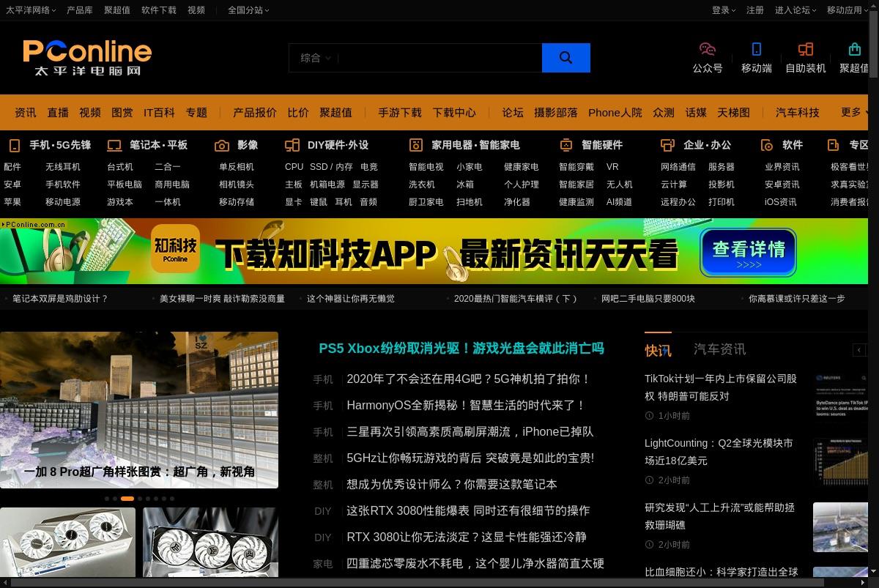Open RTX 3080让你无法淡定 article

click(x=467, y=537)
